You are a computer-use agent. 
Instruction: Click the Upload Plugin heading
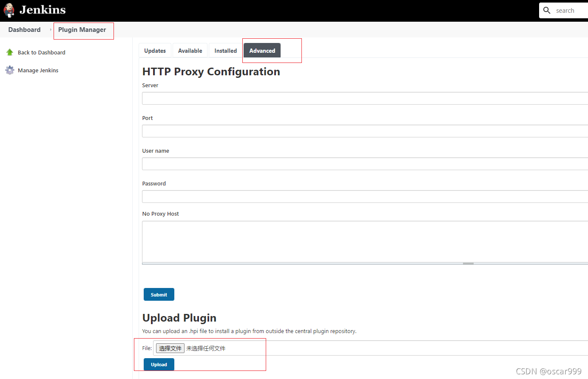point(179,318)
